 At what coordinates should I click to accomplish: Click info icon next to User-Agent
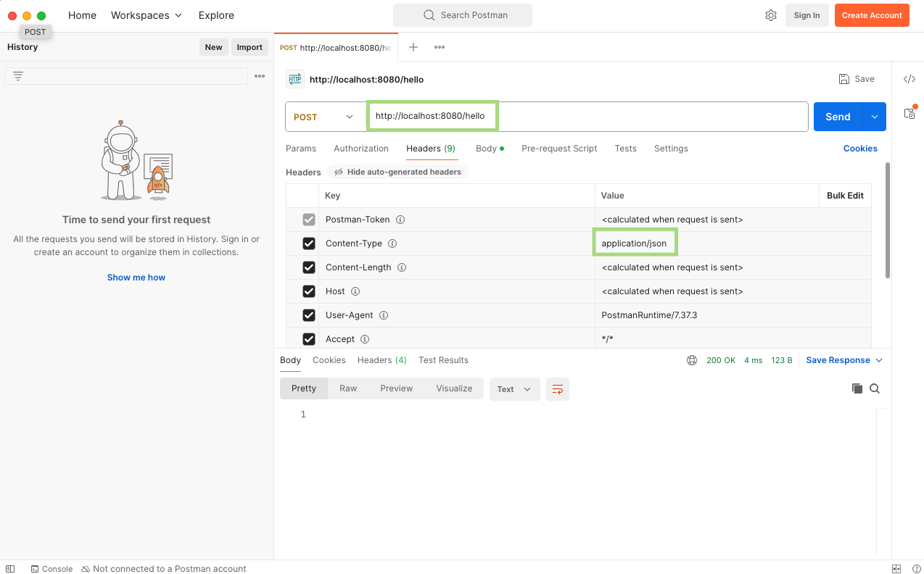coord(384,315)
